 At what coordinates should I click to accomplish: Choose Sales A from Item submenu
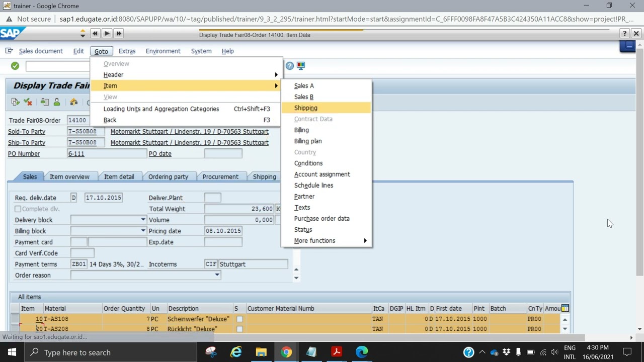pos(327,85)
